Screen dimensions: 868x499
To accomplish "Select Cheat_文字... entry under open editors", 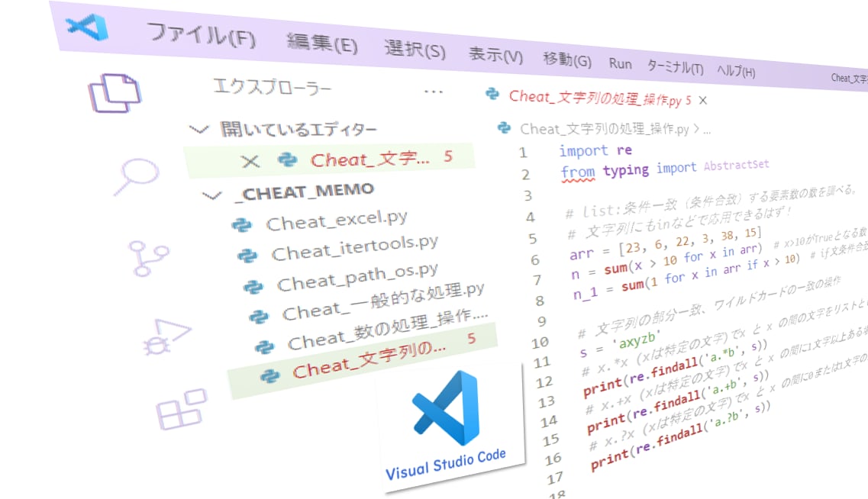I will point(329,160).
